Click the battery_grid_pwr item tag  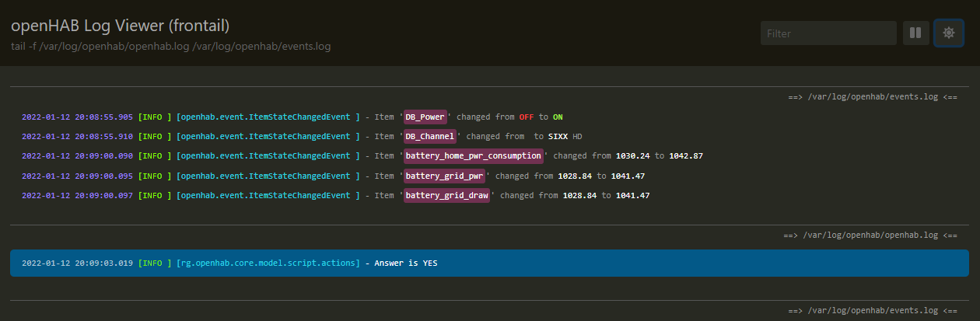444,176
